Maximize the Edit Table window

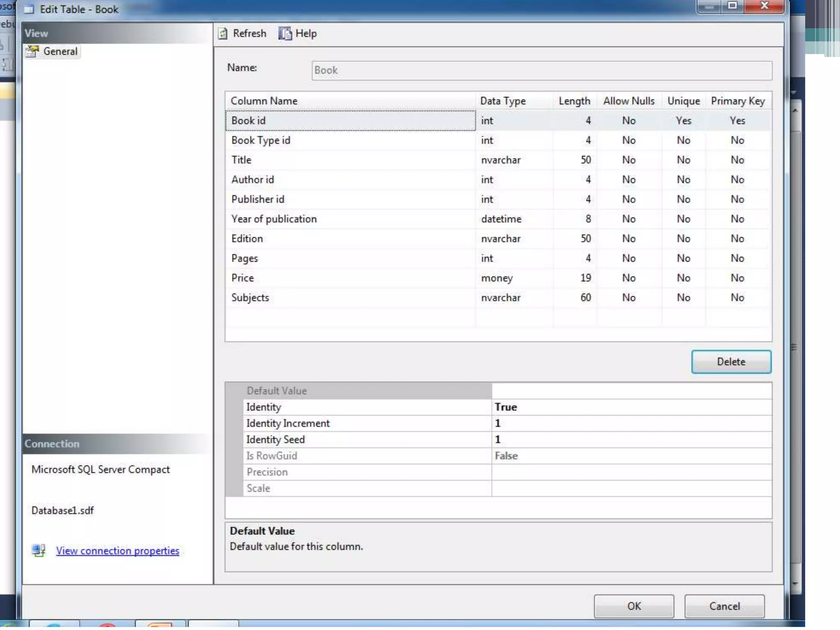point(733,6)
